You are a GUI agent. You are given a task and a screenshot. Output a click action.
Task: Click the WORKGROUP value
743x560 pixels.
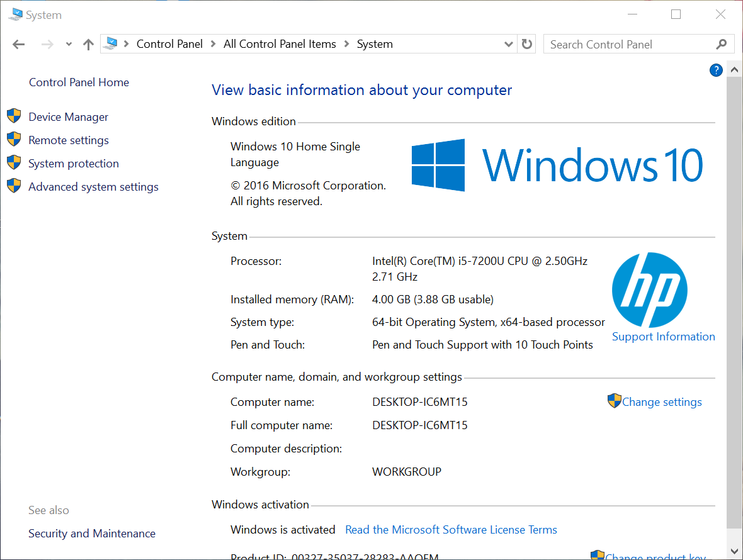tap(407, 472)
